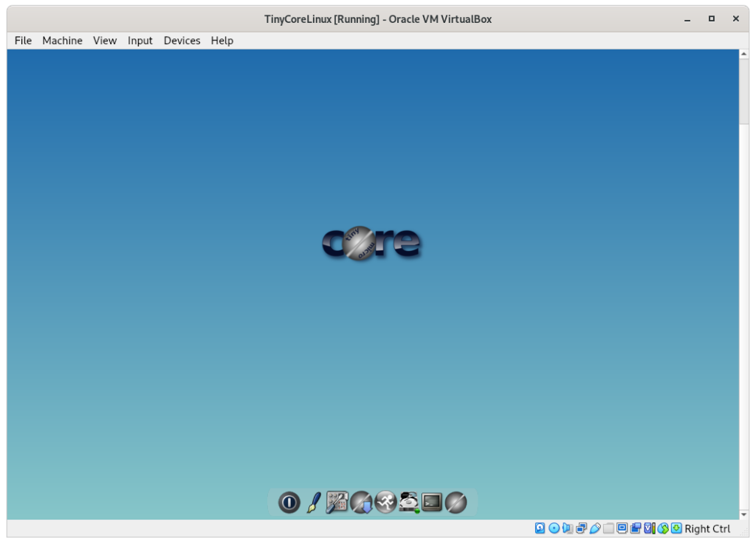The width and height of the screenshot is (756, 544).
Task: Click the Exit power icon on the dock
Action: pyautogui.click(x=288, y=502)
